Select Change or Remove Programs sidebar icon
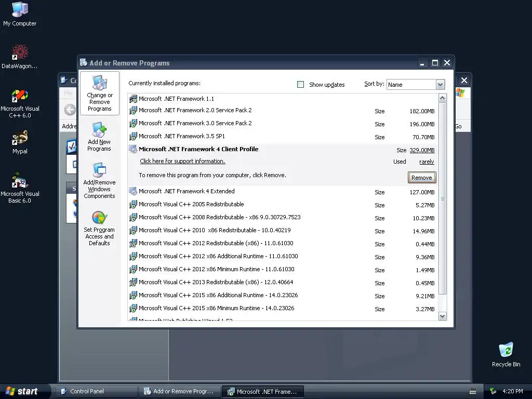The height and width of the screenshot is (399, 532). (x=99, y=94)
